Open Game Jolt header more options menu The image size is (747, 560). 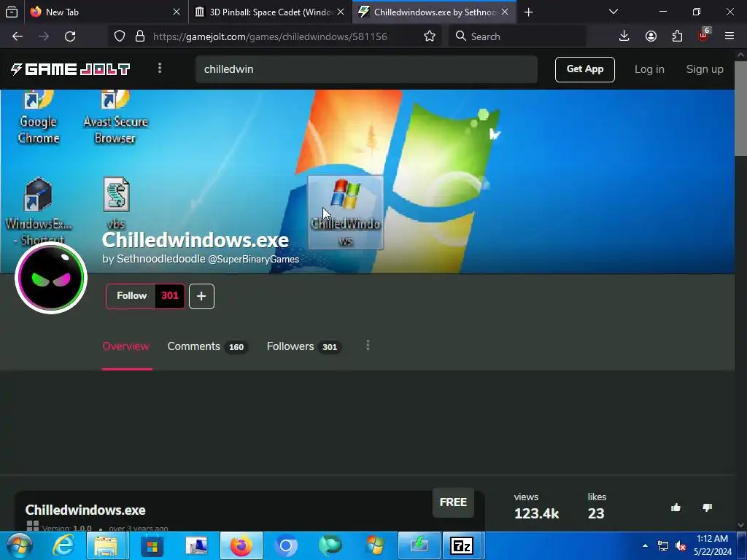(160, 69)
